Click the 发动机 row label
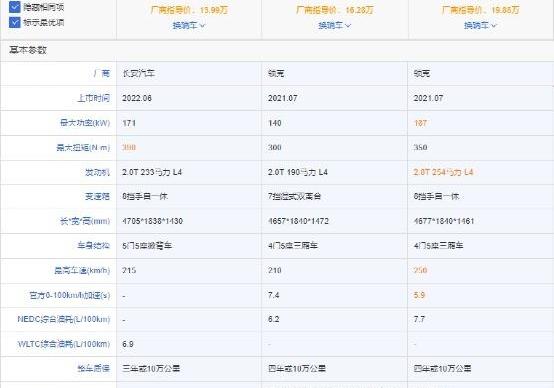 98,172
